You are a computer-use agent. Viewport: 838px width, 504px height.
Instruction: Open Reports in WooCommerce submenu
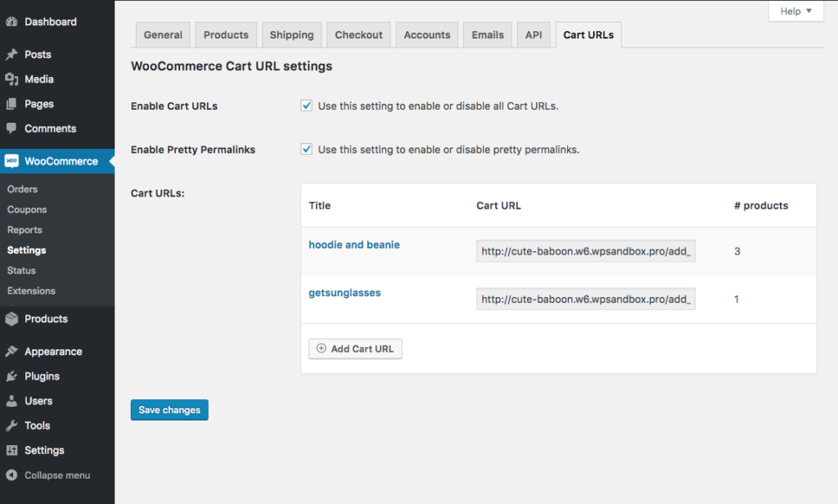[x=25, y=230]
